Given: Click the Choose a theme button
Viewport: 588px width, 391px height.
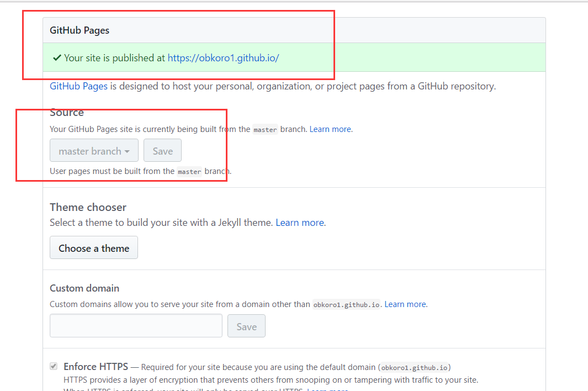Looking at the screenshot, I should click(94, 247).
